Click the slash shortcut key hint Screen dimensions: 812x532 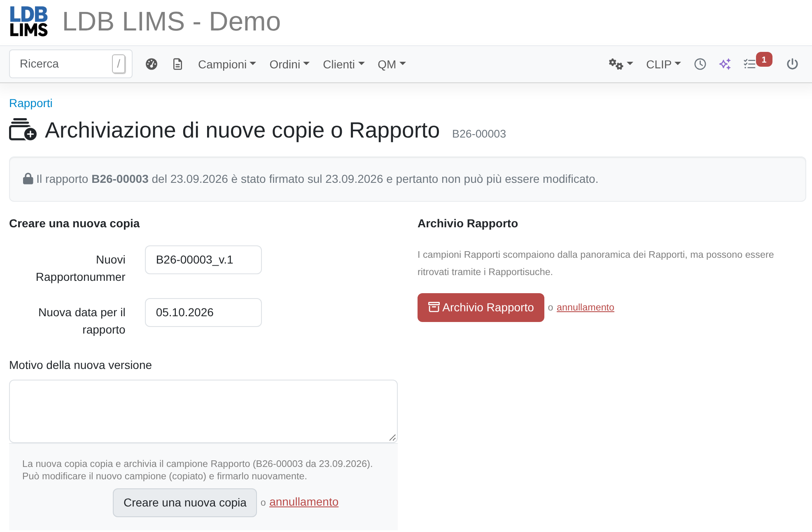point(119,64)
